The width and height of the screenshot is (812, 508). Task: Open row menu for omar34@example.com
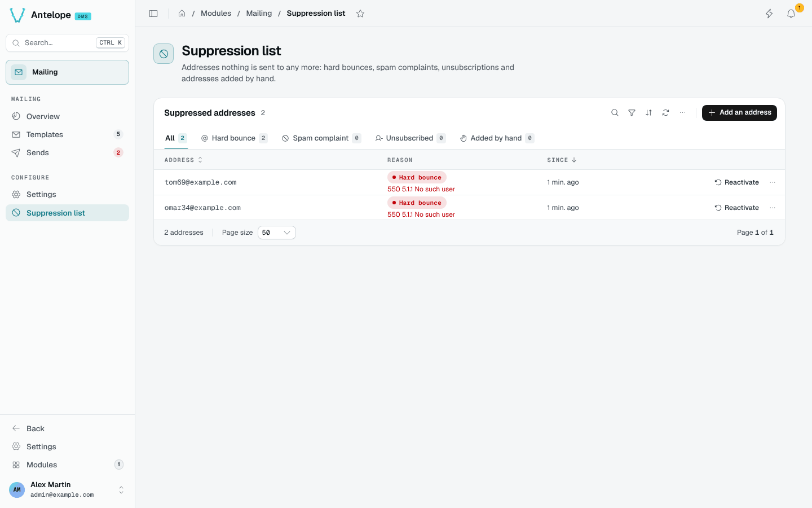(x=773, y=208)
